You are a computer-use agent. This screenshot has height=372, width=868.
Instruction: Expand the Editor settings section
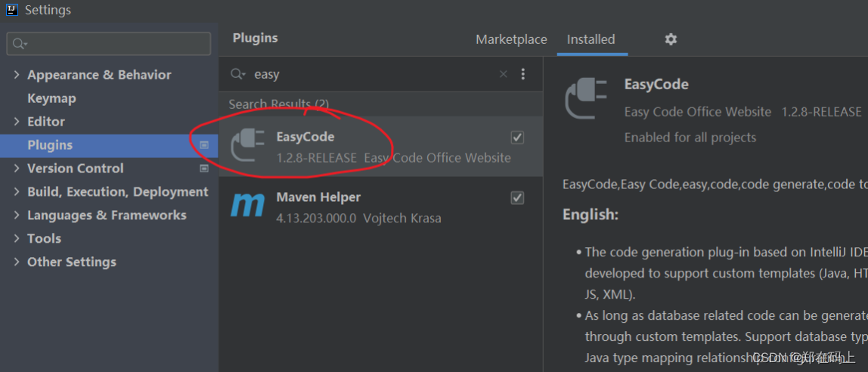[17, 122]
